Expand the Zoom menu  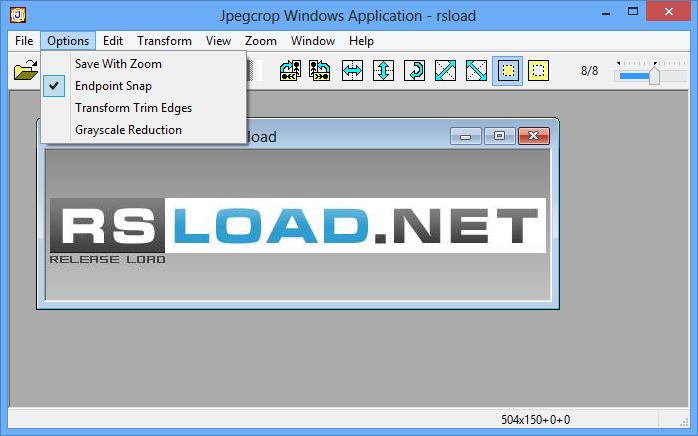coord(261,41)
